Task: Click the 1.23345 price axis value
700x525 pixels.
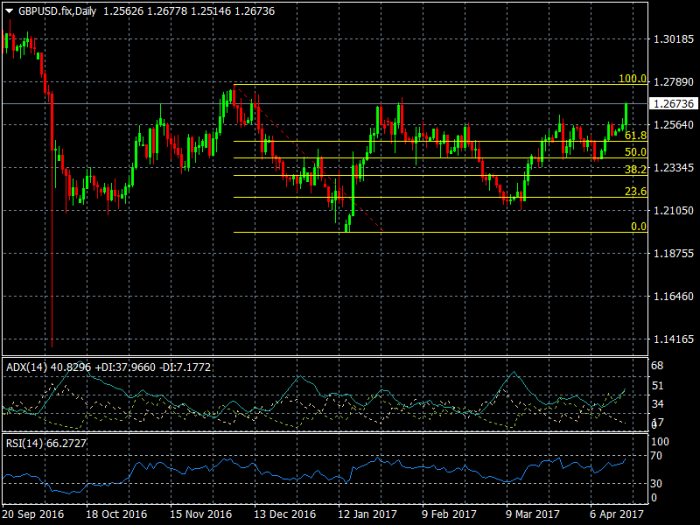Action: (x=673, y=168)
